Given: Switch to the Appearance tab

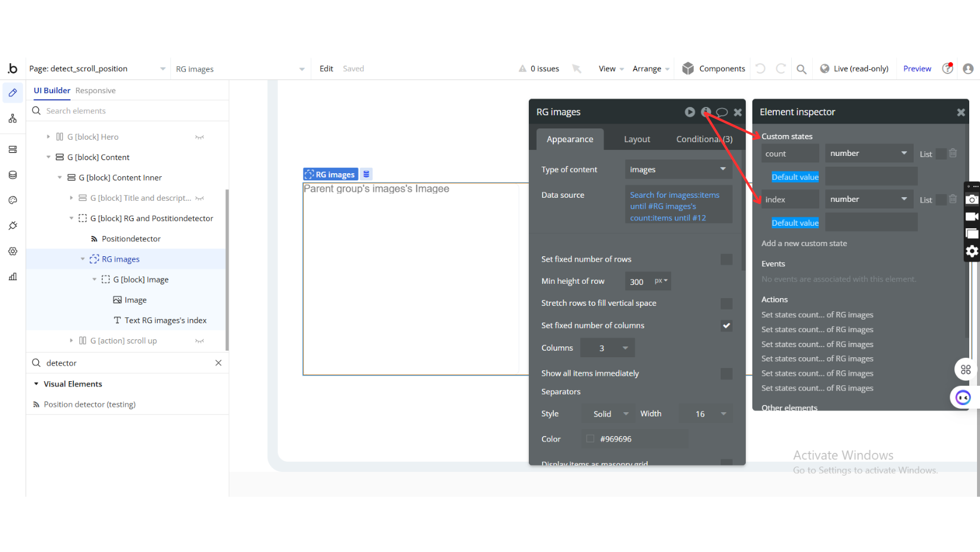Looking at the screenshot, I should pyautogui.click(x=570, y=139).
